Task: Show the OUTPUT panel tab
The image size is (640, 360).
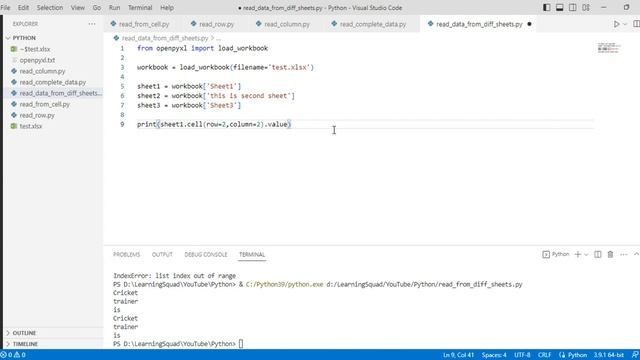Action: click(x=162, y=254)
